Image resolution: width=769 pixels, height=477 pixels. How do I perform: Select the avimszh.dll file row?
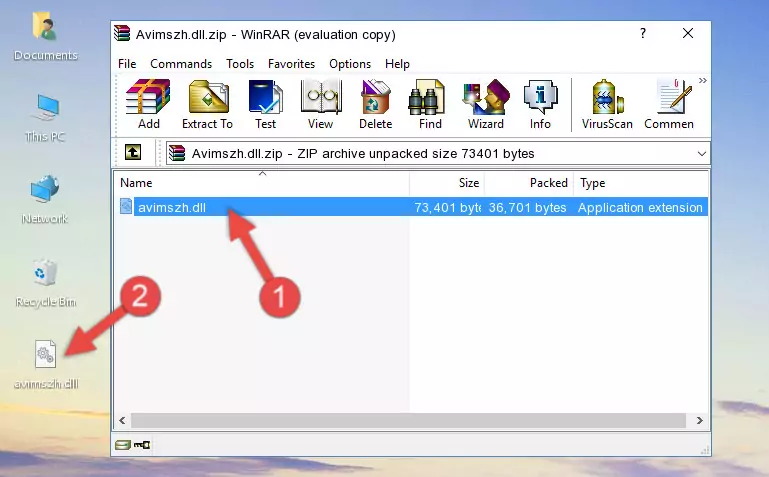pos(412,207)
